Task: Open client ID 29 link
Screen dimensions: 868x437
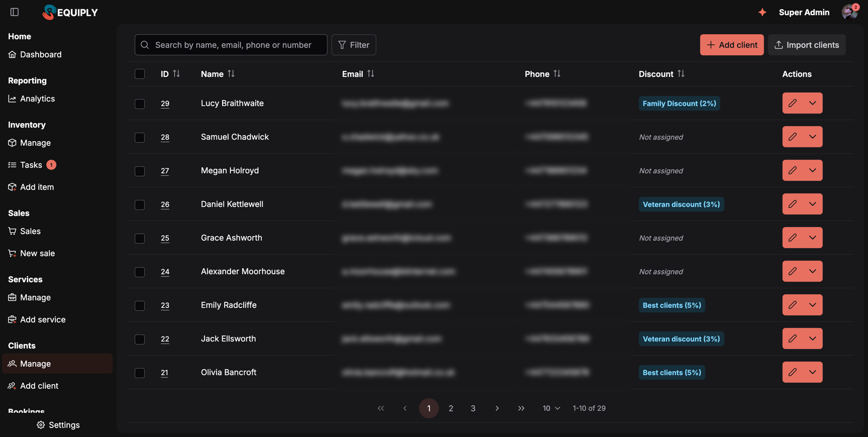Action: 165,103
